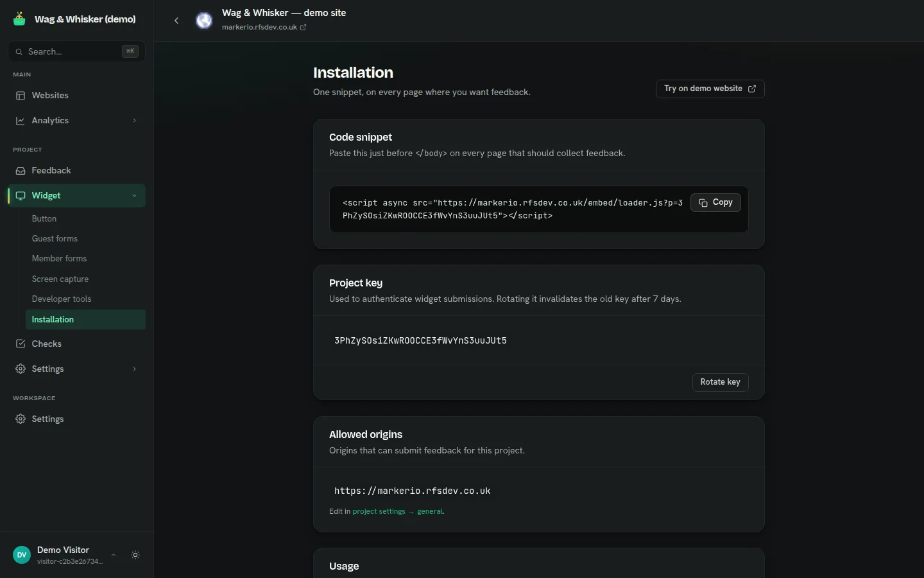The image size is (924, 578).
Task: Click the Usage section heading
Action: 344,566
